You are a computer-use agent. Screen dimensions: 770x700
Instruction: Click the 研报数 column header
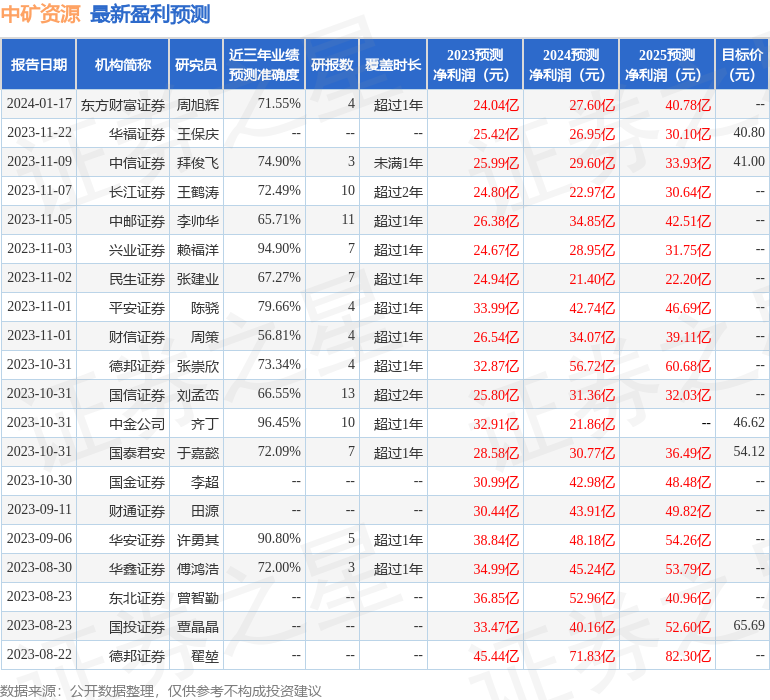(x=332, y=64)
